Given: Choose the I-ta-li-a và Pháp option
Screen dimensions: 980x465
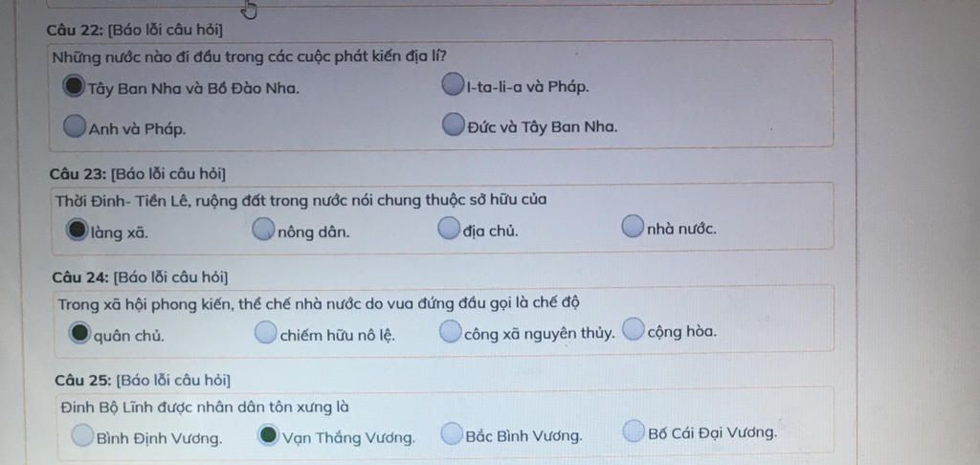Looking at the screenshot, I should (453, 84).
